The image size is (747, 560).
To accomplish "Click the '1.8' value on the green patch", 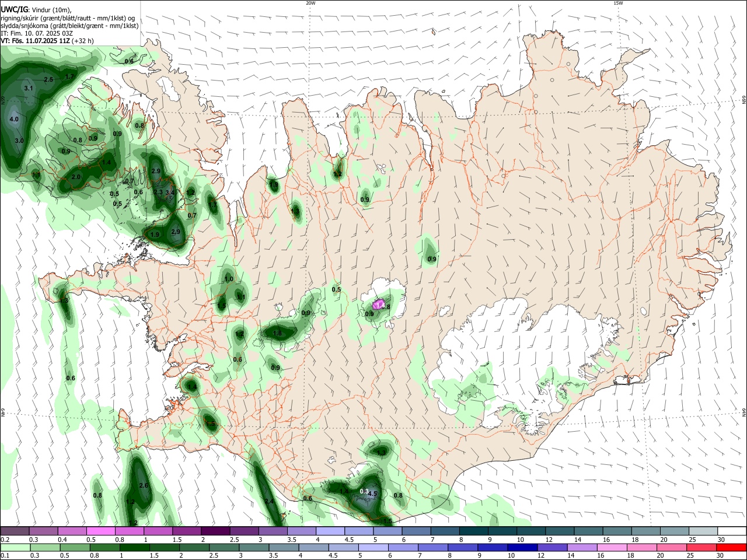I will tap(278, 334).
